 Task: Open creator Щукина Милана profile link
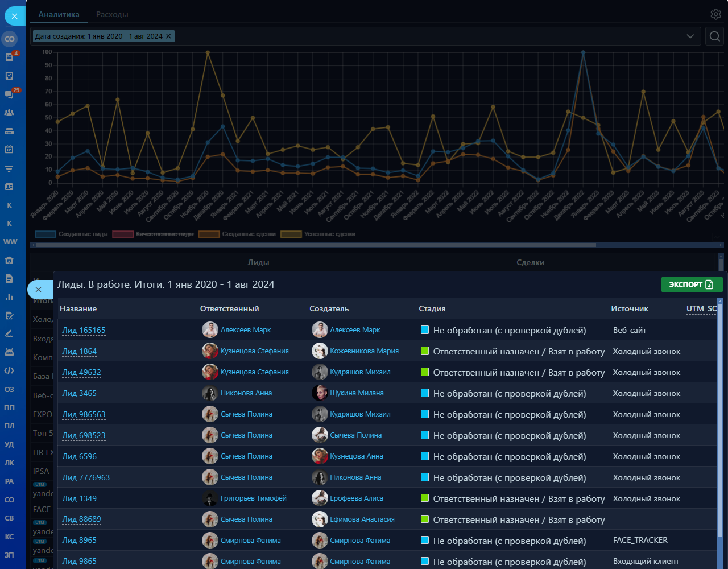pos(357,393)
